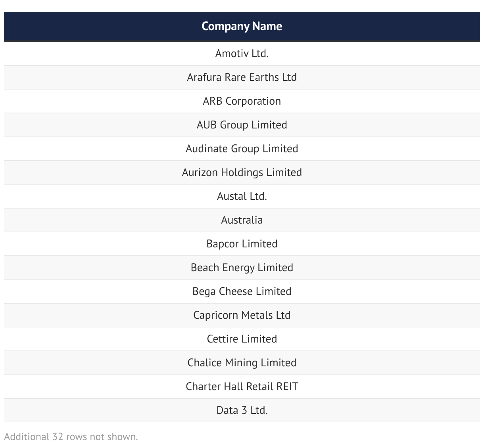Select Cettire Limited in the table
The width and height of the screenshot is (484, 448).
(x=242, y=339)
